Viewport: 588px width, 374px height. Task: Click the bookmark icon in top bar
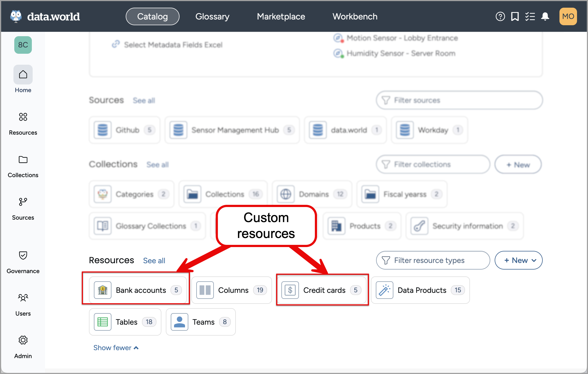[514, 16]
